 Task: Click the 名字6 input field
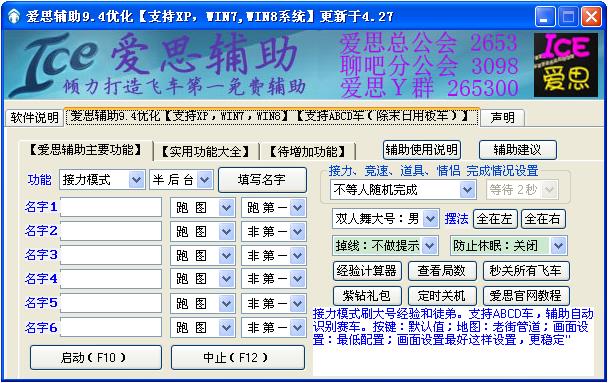coord(111,327)
